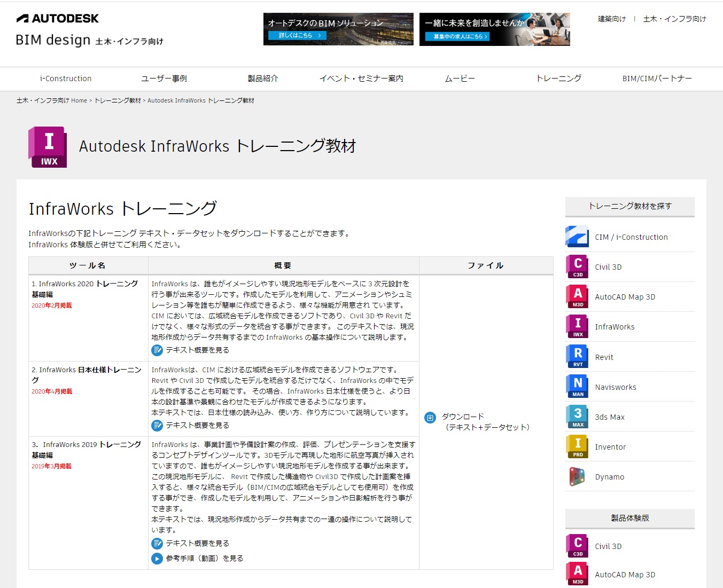Viewport: 723px width, 588px height.
Task: Click the Civil 3D icon under トレーニング教材を探す
Action: [577, 266]
